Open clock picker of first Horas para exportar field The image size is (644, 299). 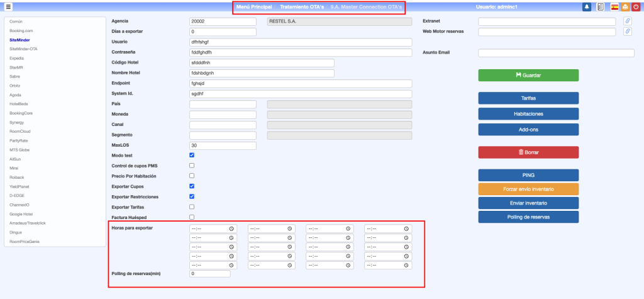pos(231,228)
